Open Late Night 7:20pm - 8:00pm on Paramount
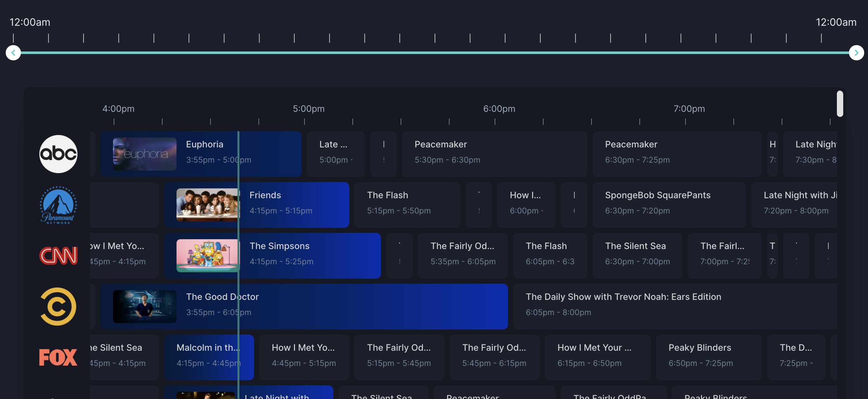868x399 pixels. (794, 205)
